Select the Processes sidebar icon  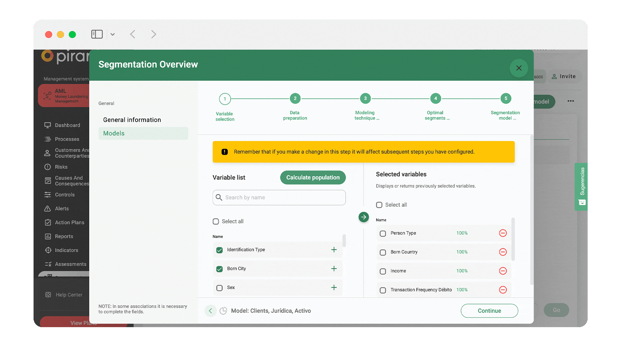tap(48, 139)
